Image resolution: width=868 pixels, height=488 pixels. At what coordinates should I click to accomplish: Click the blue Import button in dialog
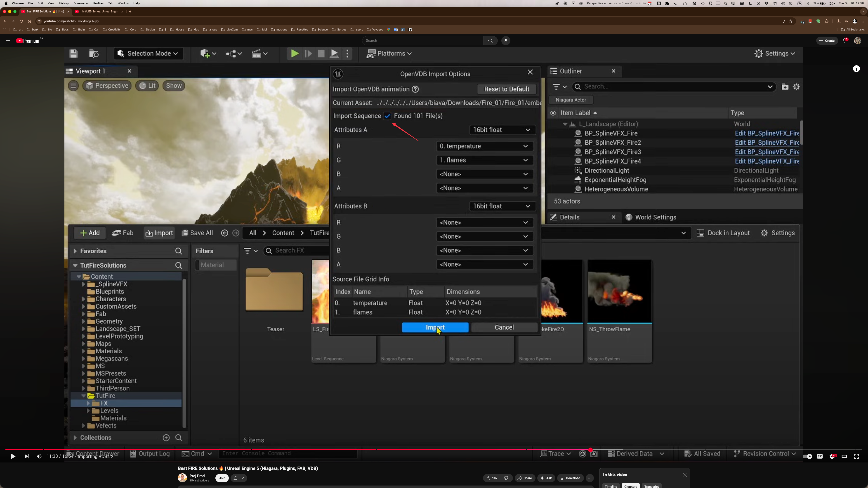(x=435, y=328)
